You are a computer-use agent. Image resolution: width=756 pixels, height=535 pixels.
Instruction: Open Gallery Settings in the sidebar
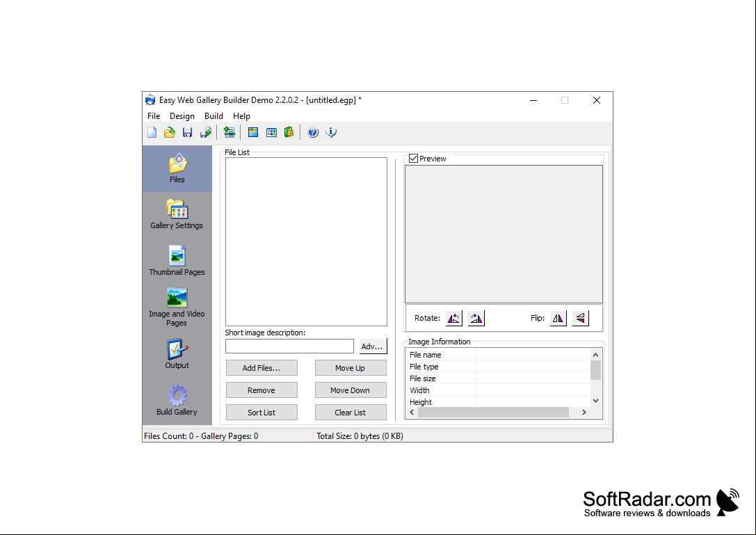[x=177, y=215]
